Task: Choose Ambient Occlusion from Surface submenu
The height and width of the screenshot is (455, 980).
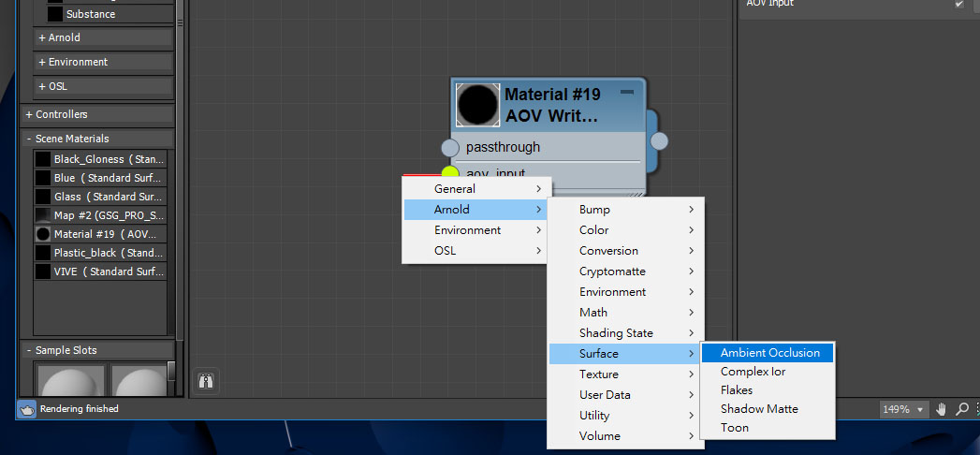Action: pos(769,353)
